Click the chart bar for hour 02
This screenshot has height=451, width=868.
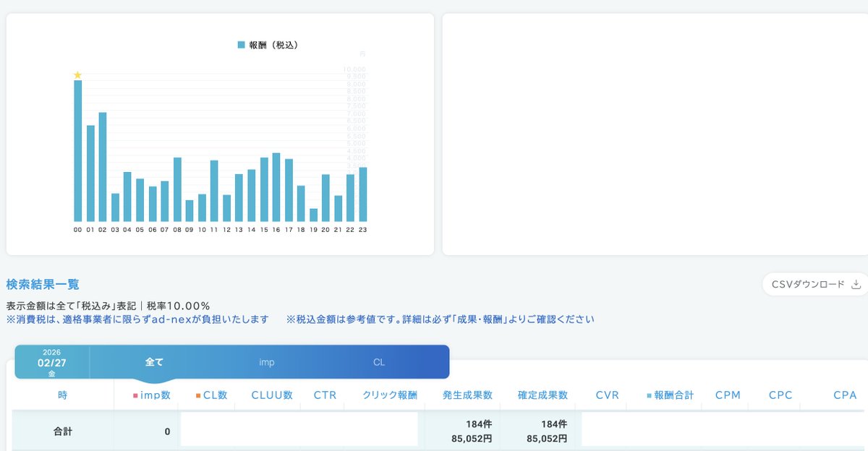(x=103, y=167)
